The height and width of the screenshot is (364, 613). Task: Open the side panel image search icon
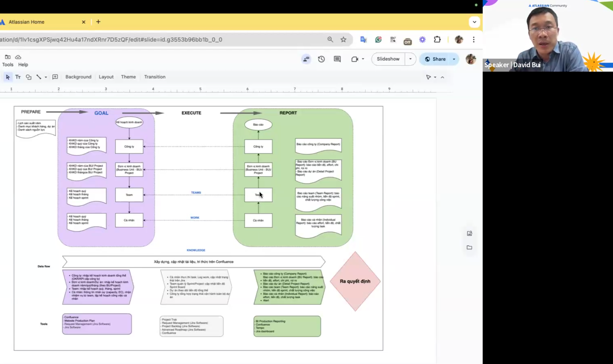tap(469, 234)
